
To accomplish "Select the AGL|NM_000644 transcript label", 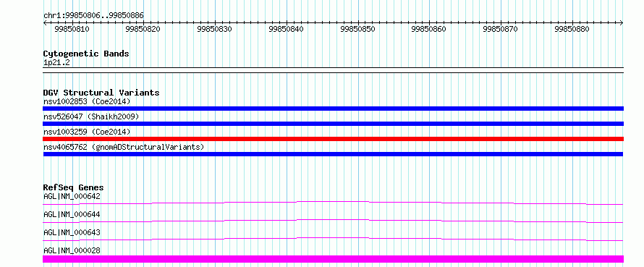I will (72, 214).
